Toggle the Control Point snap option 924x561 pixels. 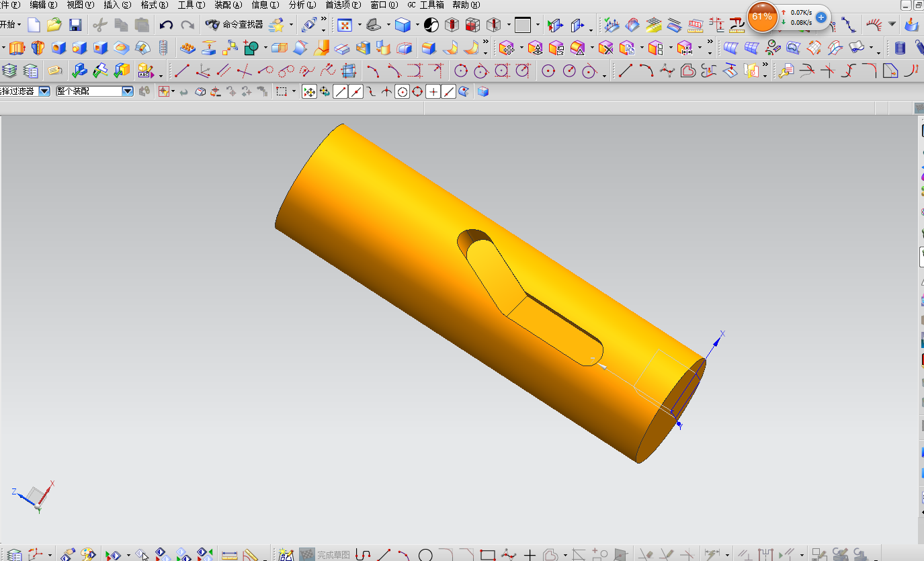pyautogui.click(x=372, y=91)
